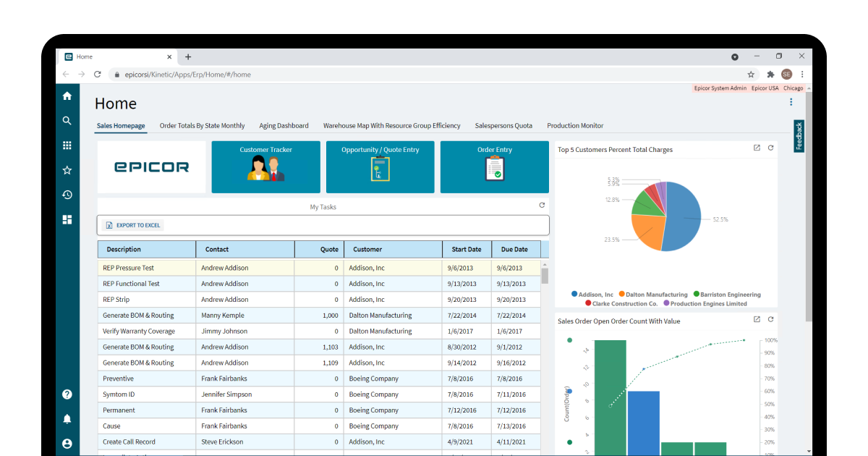The width and height of the screenshot is (868, 456).
Task: Select Sales Homepage tab
Action: click(x=121, y=126)
